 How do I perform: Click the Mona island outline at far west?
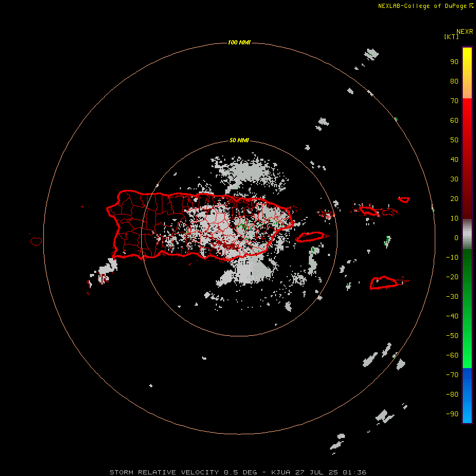(x=36, y=241)
